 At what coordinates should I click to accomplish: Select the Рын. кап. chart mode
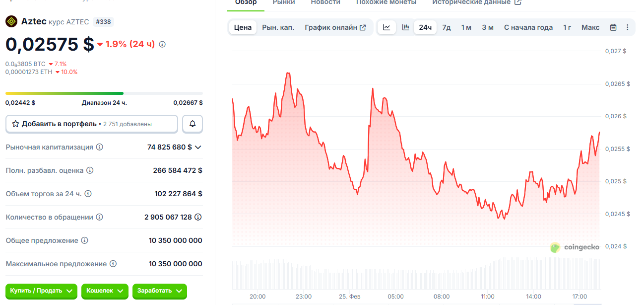278,27
